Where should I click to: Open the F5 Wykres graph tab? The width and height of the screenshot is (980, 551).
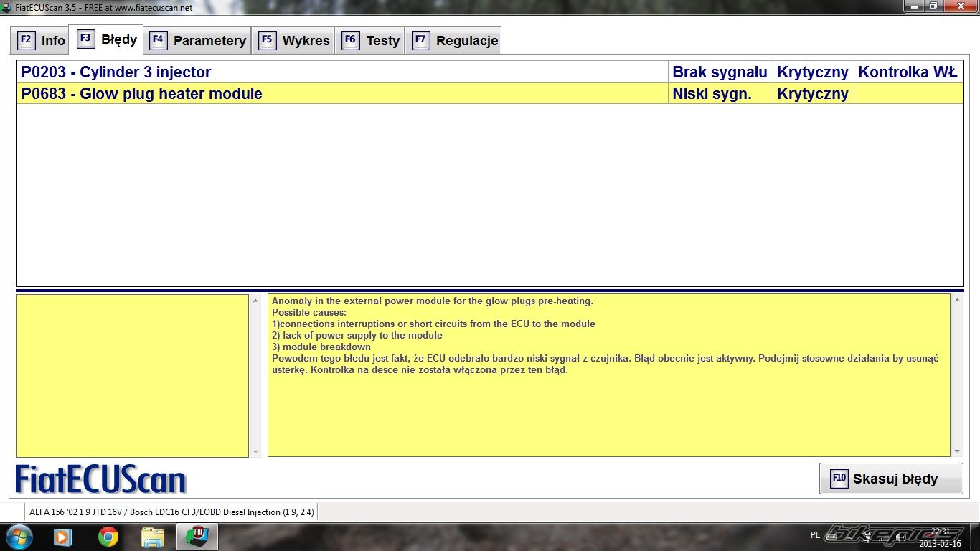pos(295,40)
